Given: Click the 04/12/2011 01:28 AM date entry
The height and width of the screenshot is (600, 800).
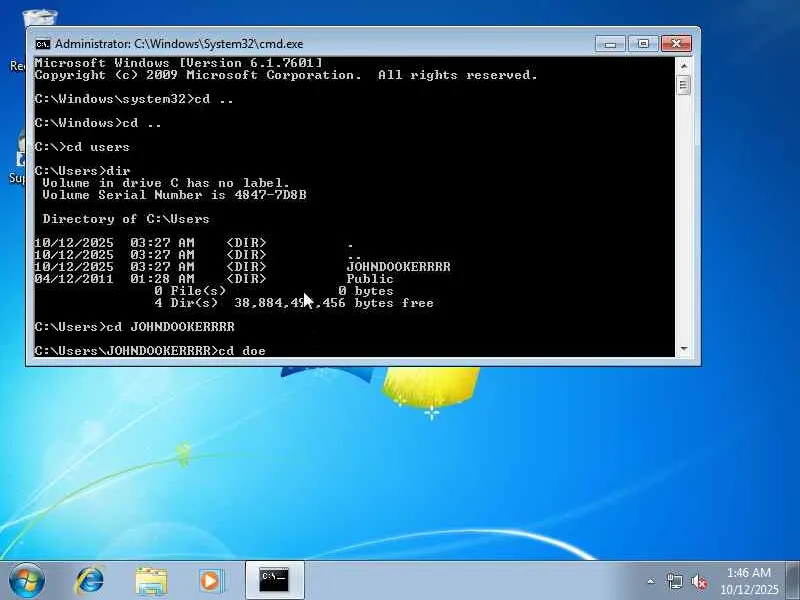Looking at the screenshot, I should click(x=114, y=279).
